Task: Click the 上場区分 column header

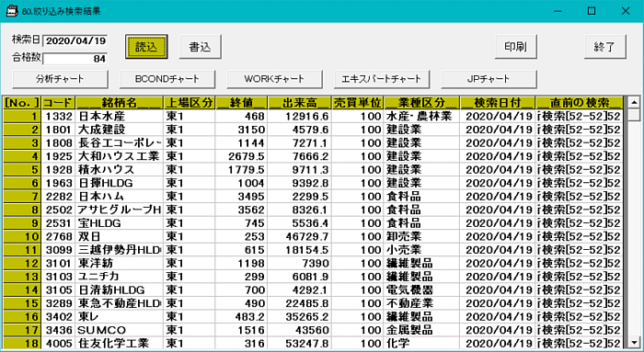Action: point(190,103)
